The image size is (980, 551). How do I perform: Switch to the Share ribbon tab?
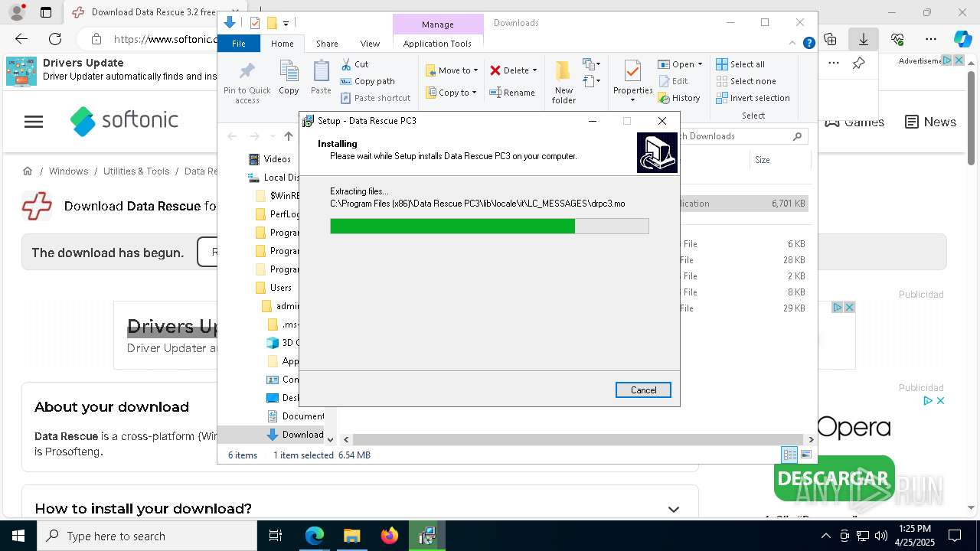pos(327,44)
